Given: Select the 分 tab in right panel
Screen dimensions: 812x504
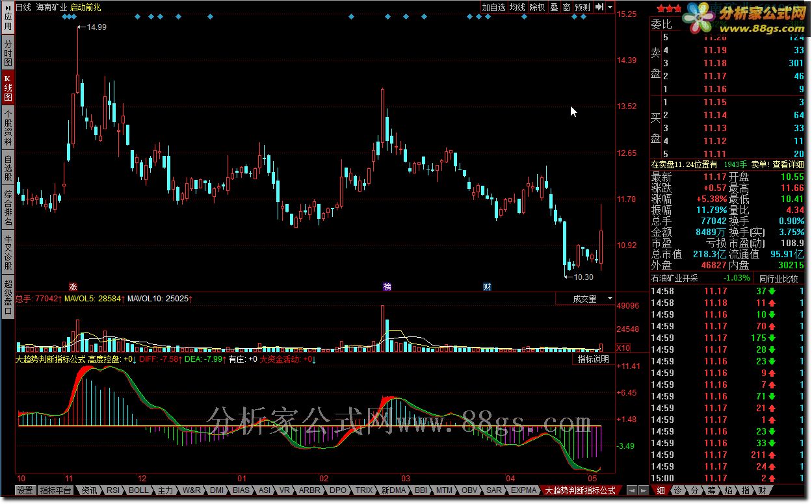Looking at the screenshot, I should coord(694,490).
